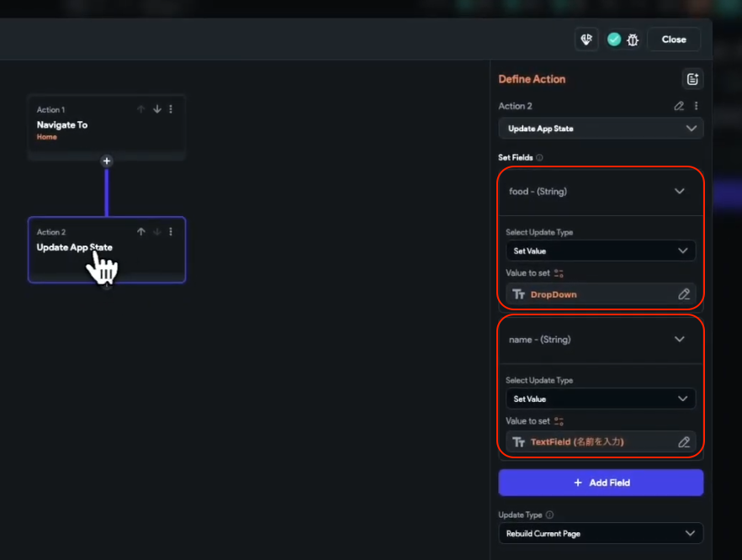Screen dimensions: 742x560
Task: Edit the Action 2 name with the pencil icon
Action: [679, 107]
